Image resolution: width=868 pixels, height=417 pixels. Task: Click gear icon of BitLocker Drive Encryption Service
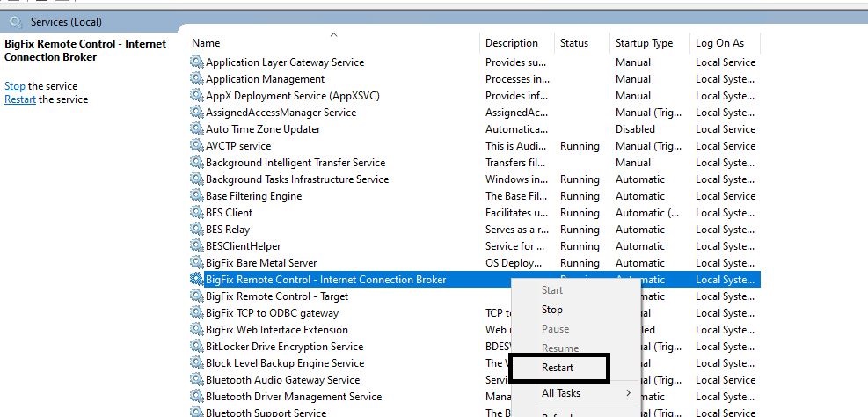196,346
